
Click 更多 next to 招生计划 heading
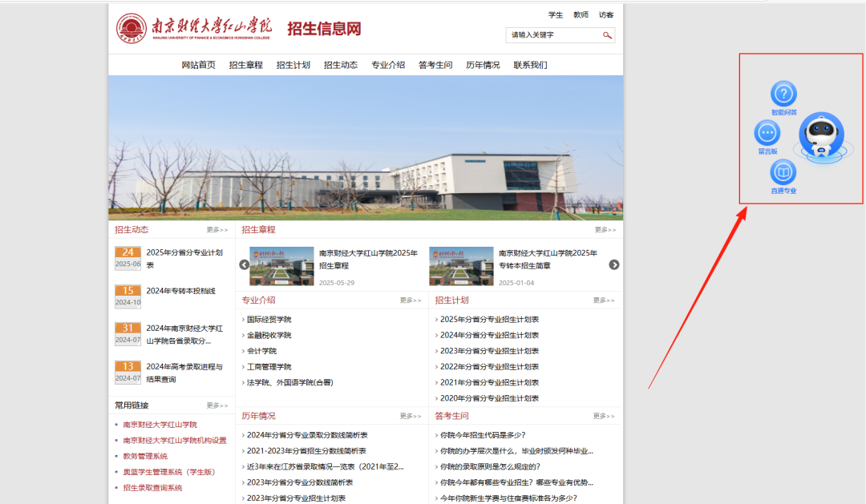tap(604, 300)
